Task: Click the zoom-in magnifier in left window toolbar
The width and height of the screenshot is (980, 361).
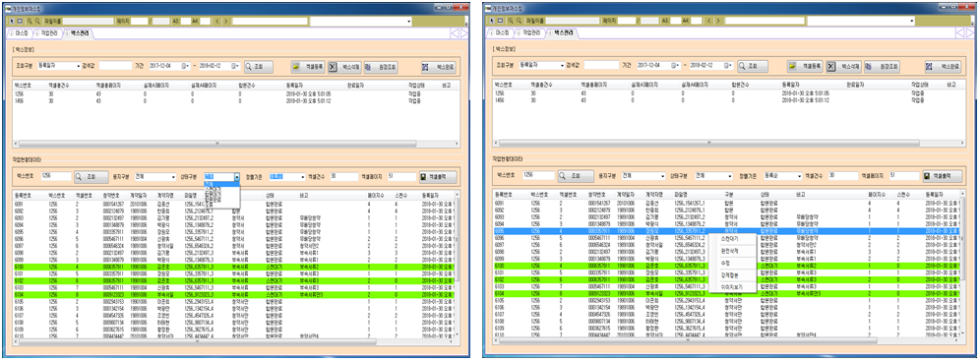Action: click(x=30, y=21)
